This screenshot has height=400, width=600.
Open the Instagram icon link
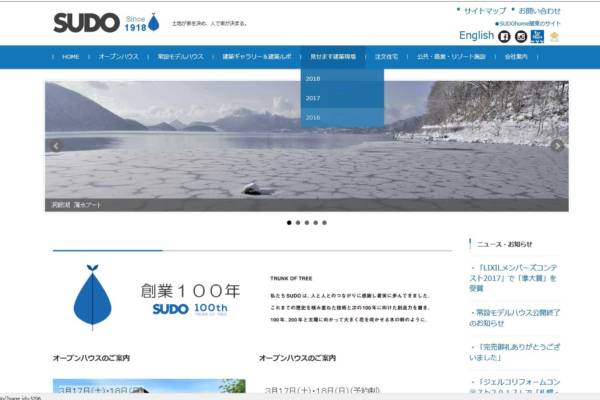point(521,36)
